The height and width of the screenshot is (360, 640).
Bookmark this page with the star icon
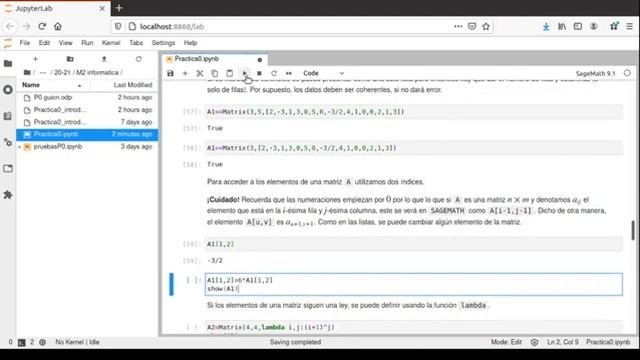tap(486, 27)
